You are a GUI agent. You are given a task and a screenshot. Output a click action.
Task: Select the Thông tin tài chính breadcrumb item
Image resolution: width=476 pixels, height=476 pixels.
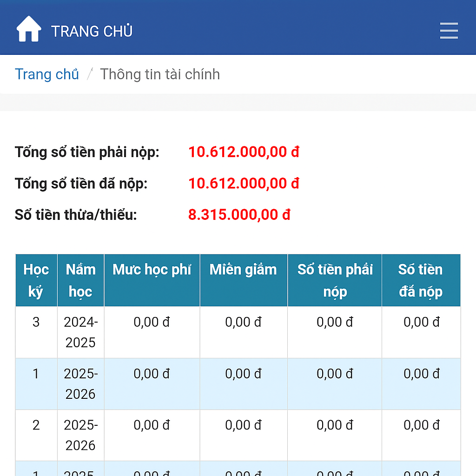coord(160,74)
